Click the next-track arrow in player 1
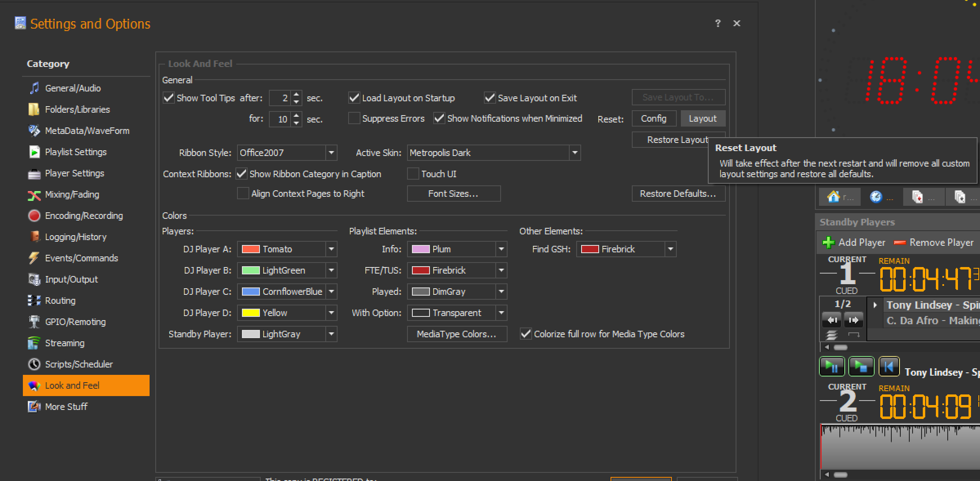 (x=853, y=320)
